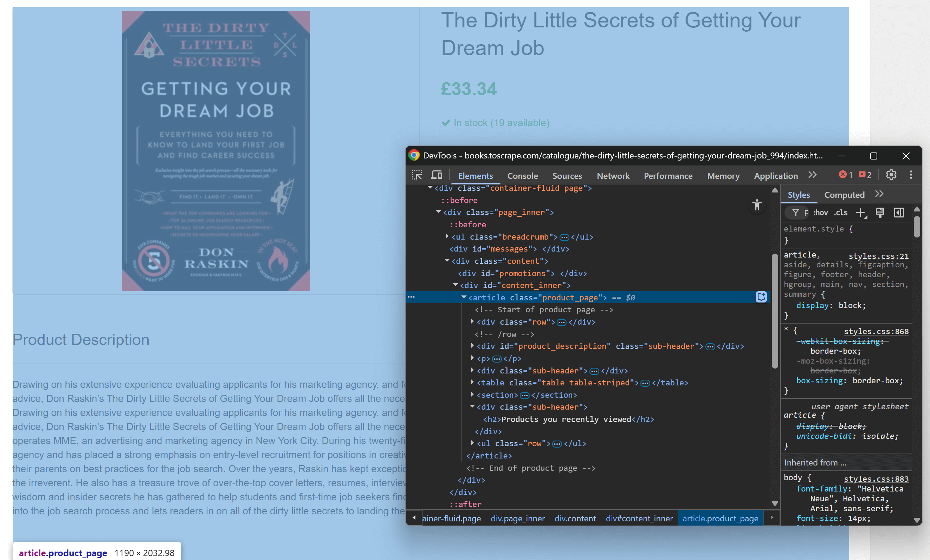930x560 pixels.
Task: Click the red error count badge
Action: (x=845, y=175)
